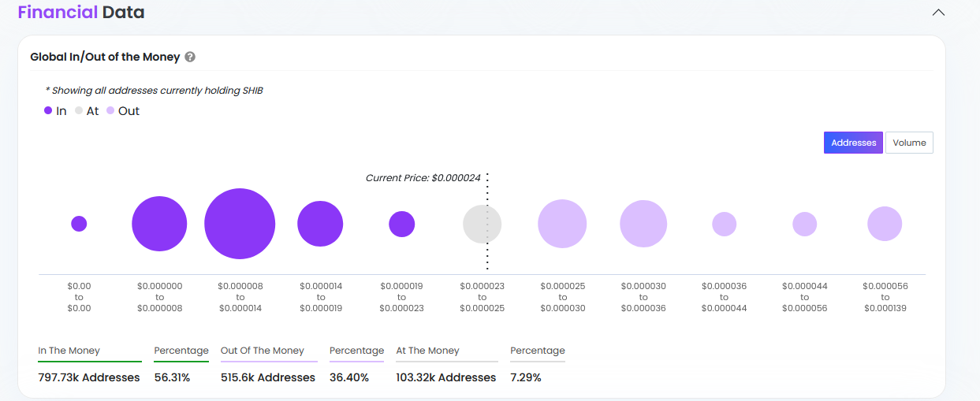Screen dimensions: 980x401
Task: Click the At The Money label
Action: click(x=427, y=351)
